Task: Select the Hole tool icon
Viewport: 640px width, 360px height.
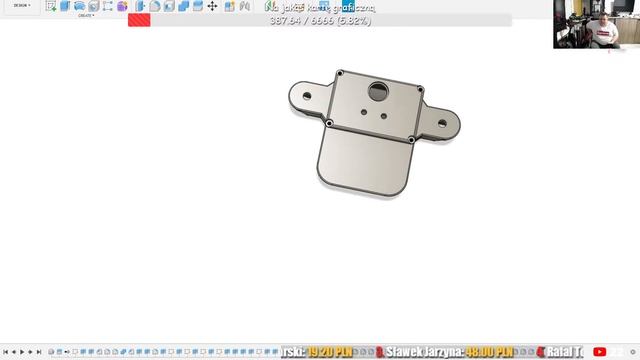Action: (94, 6)
